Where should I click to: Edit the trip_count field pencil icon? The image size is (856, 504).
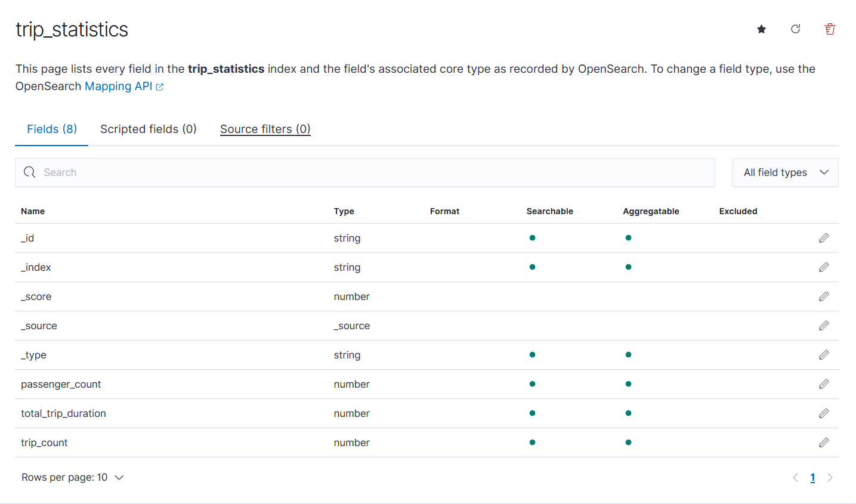point(824,443)
